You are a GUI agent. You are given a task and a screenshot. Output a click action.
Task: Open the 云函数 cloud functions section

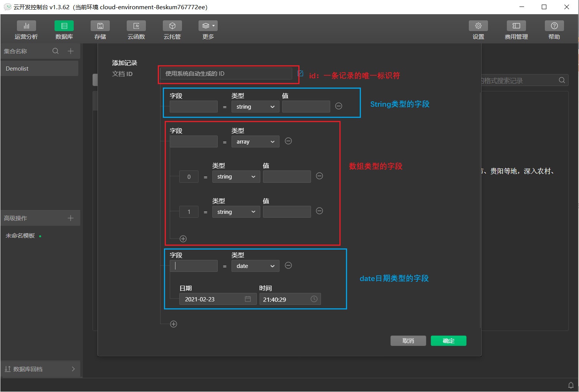click(x=136, y=30)
